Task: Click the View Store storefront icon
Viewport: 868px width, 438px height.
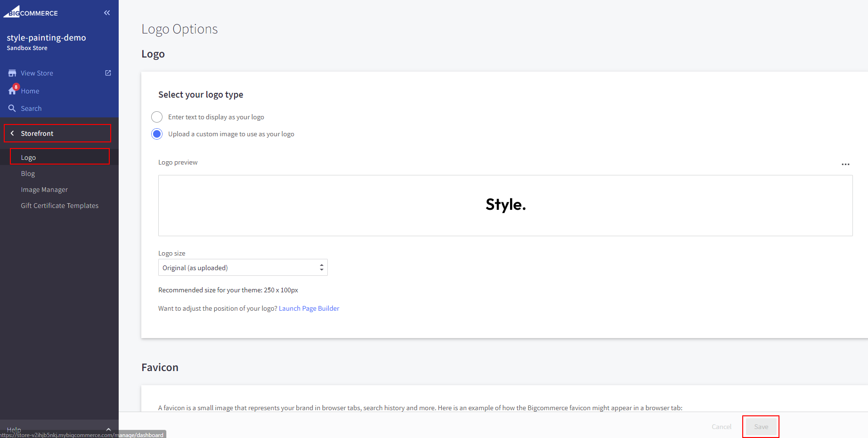Action: (x=12, y=73)
